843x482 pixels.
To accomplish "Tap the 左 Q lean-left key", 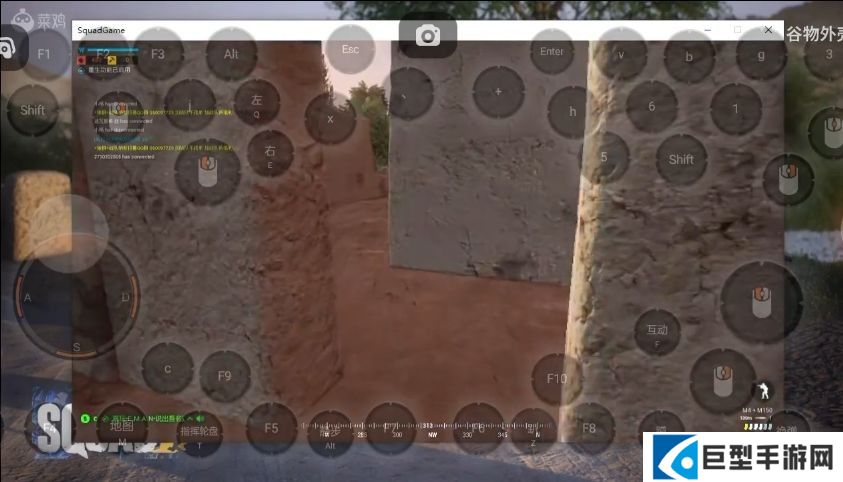I will coord(257,103).
